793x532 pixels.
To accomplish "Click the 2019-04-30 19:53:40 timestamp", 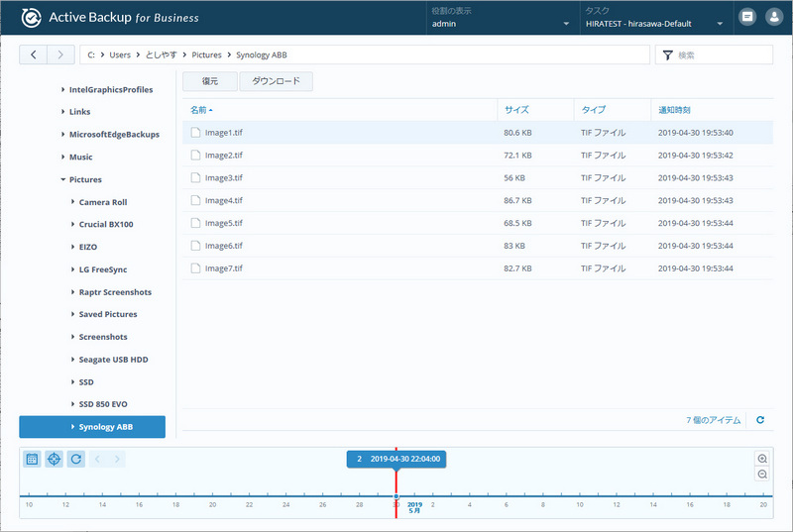I will point(696,133).
